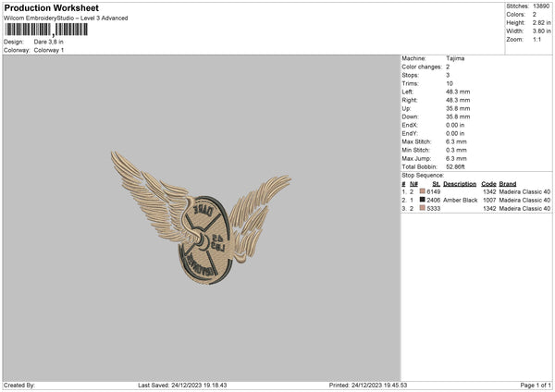Click the Color changes row
This screenshot has height=392, width=555.
(x=425, y=67)
